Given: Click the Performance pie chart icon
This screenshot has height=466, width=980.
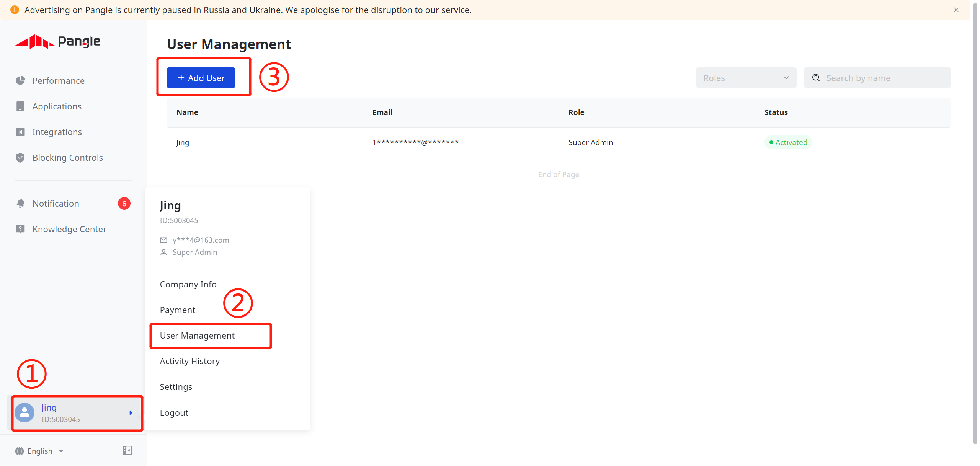Looking at the screenshot, I should [x=20, y=80].
